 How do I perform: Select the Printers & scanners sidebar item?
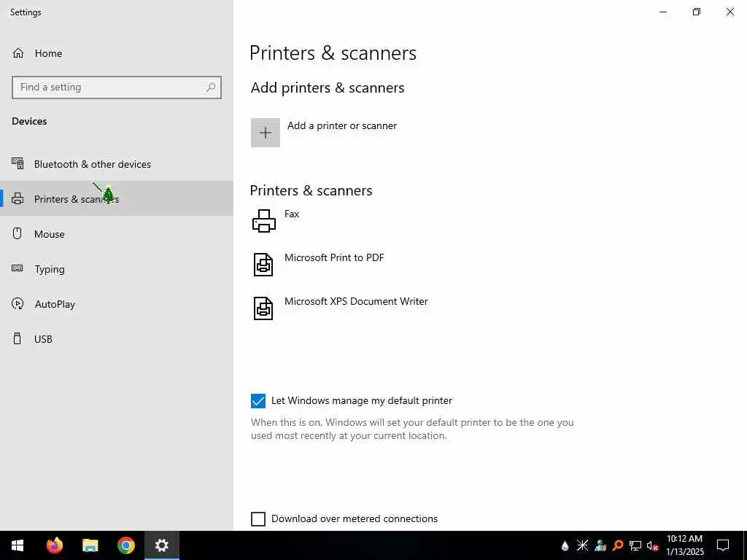[x=117, y=198]
